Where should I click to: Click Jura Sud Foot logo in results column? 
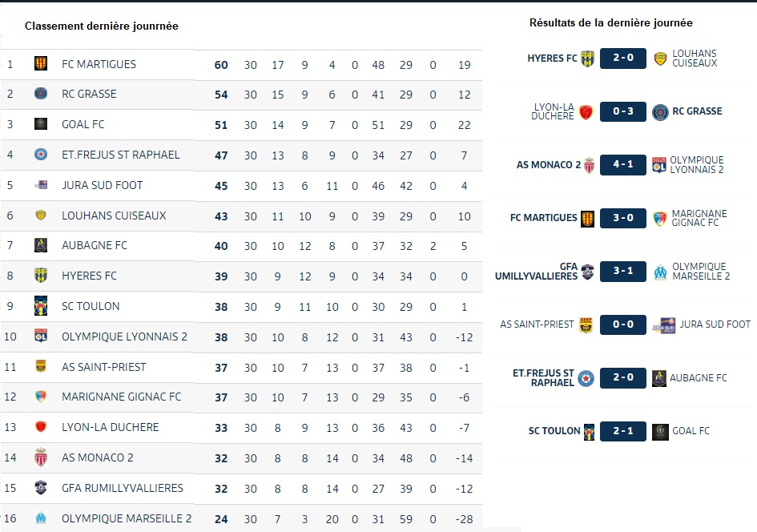(664, 326)
